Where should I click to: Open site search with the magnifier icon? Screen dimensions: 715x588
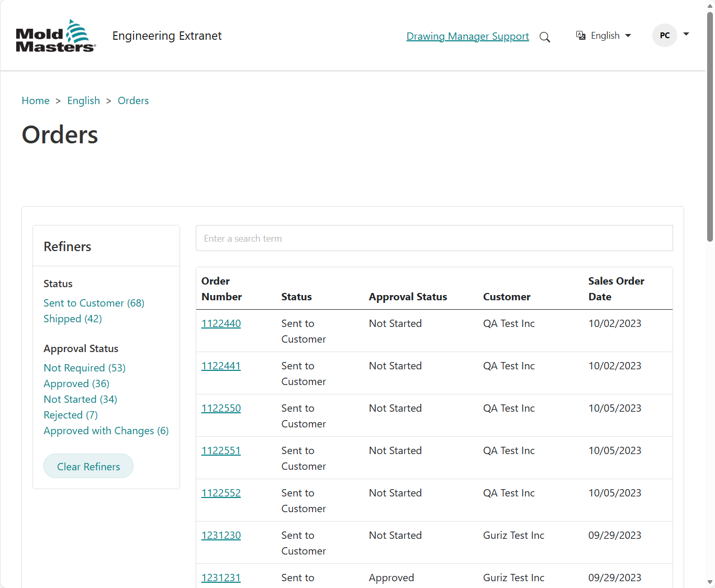coord(545,37)
